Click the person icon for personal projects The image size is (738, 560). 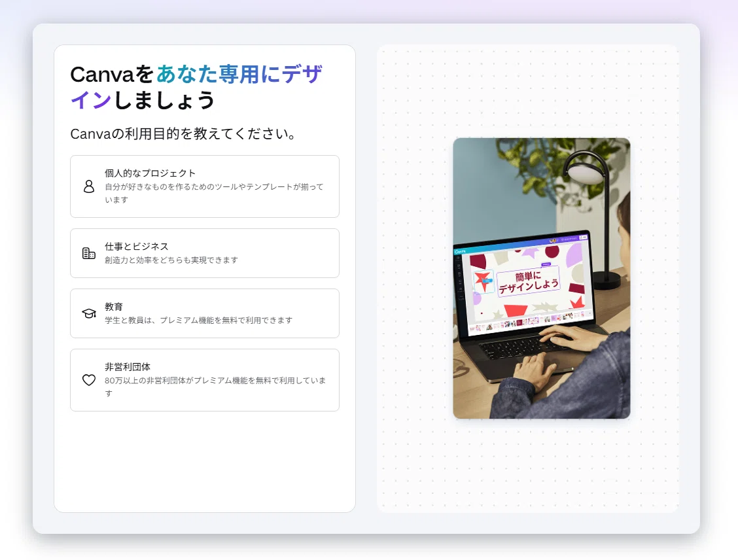coord(89,186)
